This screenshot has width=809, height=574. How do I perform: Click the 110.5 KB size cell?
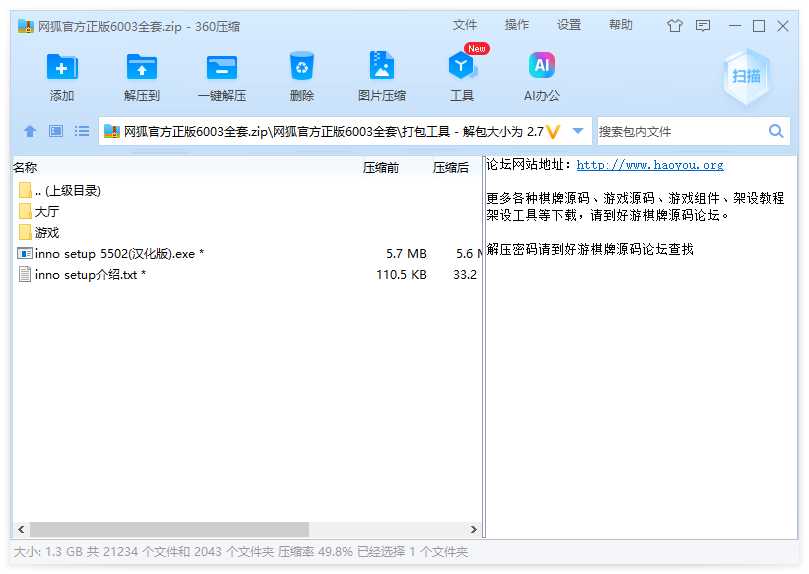pos(401,275)
